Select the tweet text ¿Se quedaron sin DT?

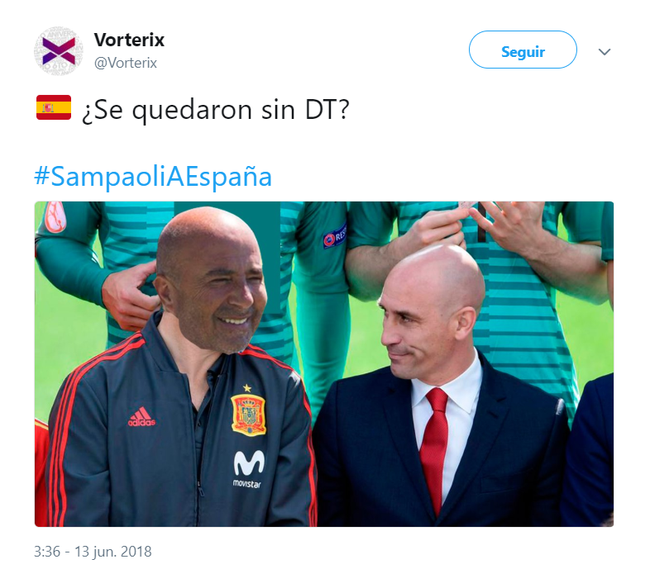pos(216,110)
